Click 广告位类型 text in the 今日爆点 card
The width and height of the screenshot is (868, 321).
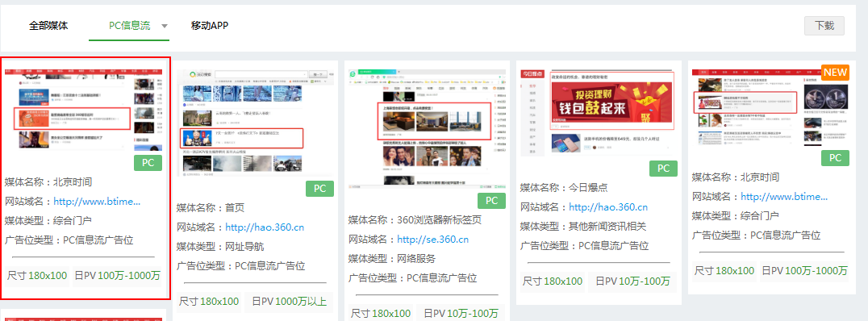[585, 246]
